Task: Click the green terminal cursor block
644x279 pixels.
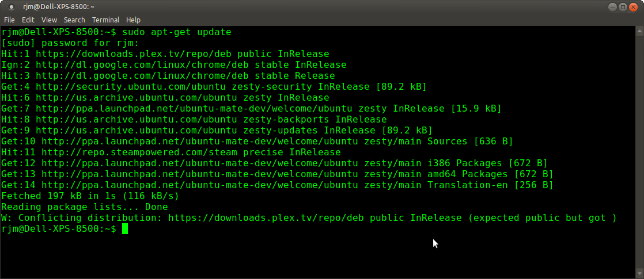Action: click(x=125, y=229)
